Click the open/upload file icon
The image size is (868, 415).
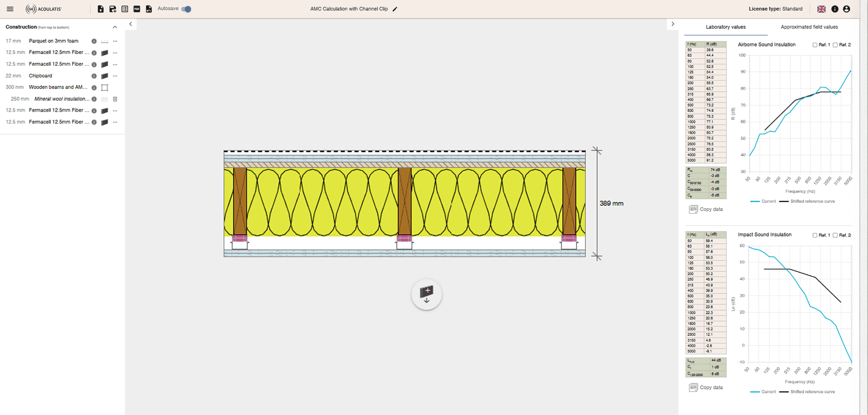coord(100,9)
